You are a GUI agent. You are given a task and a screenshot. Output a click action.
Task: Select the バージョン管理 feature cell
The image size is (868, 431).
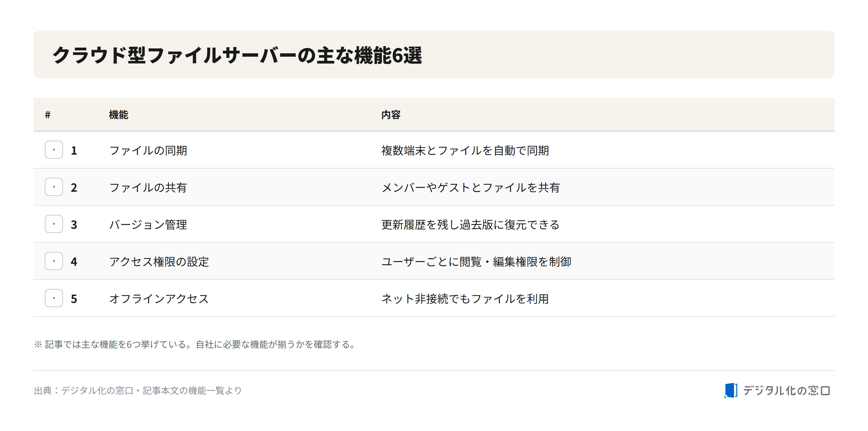pyautogui.click(x=148, y=225)
